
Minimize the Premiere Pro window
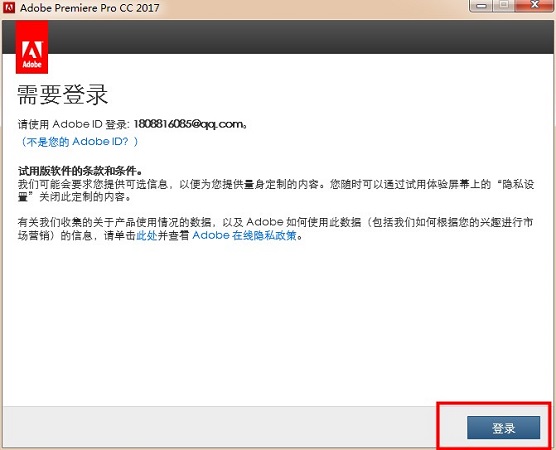[481, 6]
